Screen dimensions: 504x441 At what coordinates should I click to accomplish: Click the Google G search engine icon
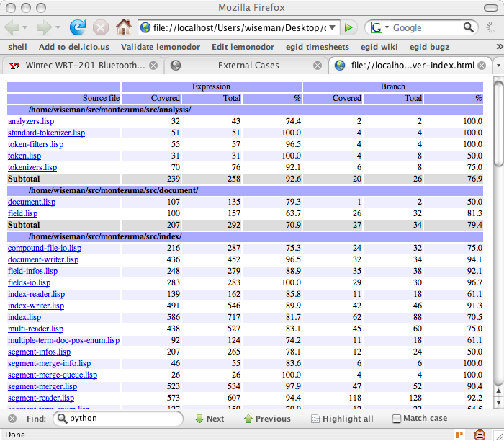[377, 27]
